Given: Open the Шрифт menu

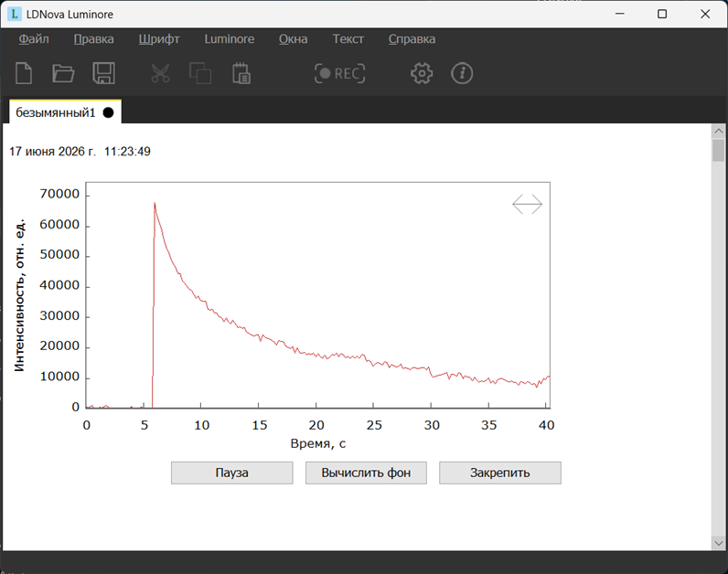Looking at the screenshot, I should pyautogui.click(x=159, y=39).
